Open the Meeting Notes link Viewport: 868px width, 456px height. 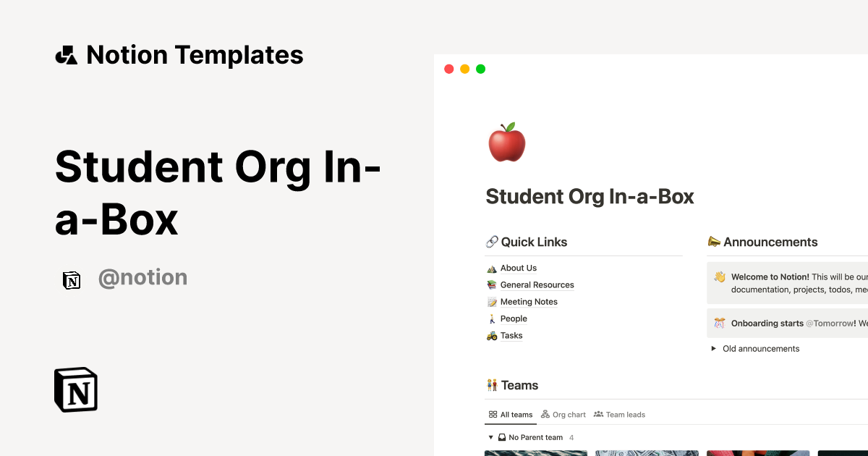point(529,301)
